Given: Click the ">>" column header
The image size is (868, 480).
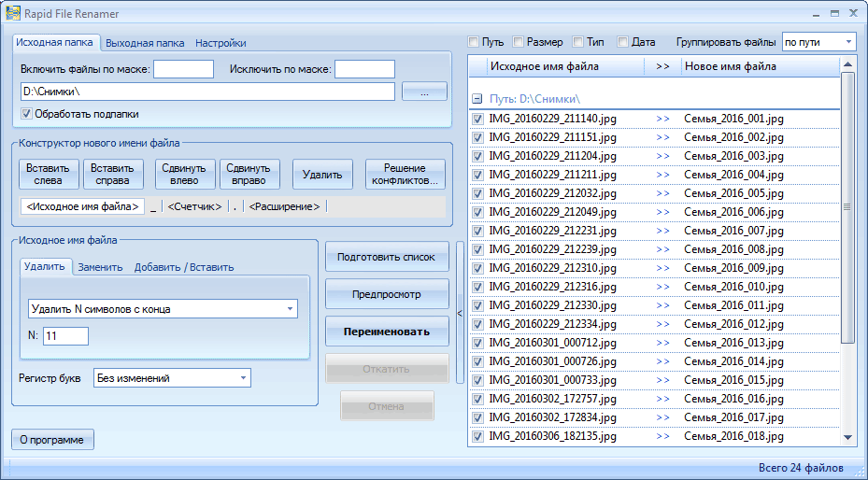Looking at the screenshot, I should [662, 66].
